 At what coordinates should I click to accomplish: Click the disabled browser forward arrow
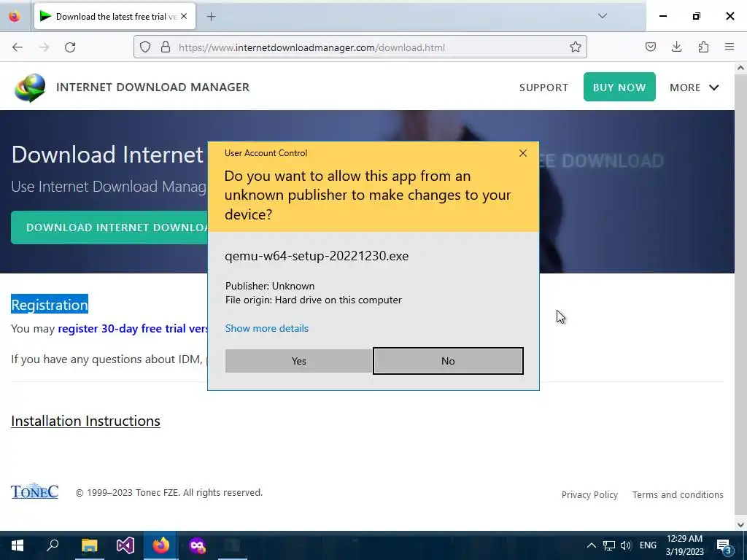click(44, 47)
